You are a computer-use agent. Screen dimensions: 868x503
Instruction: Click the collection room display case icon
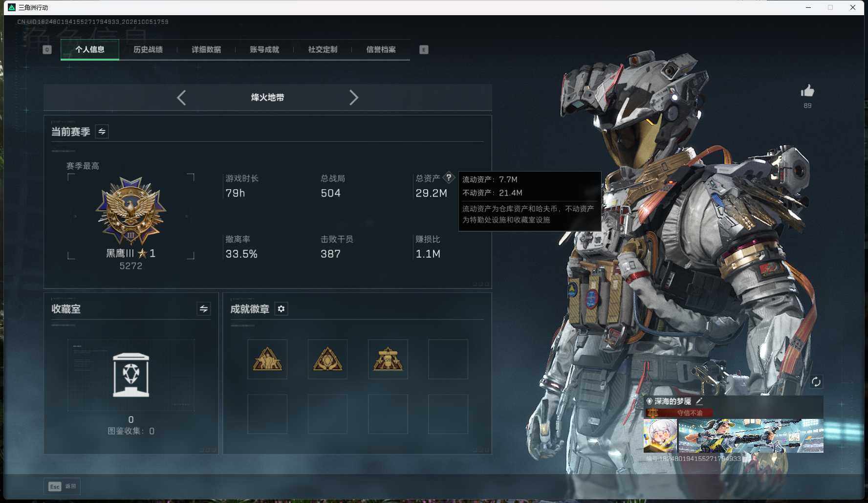131,375
